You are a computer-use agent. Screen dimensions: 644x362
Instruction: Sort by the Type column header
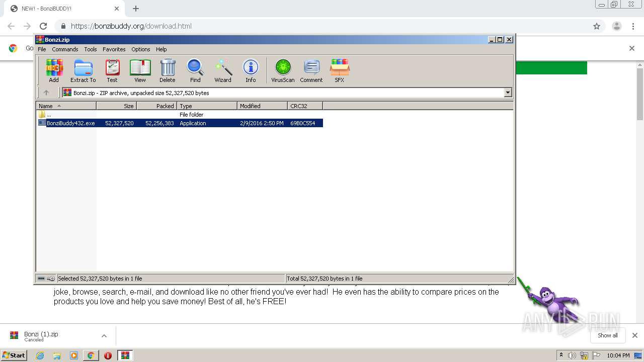(207, 106)
